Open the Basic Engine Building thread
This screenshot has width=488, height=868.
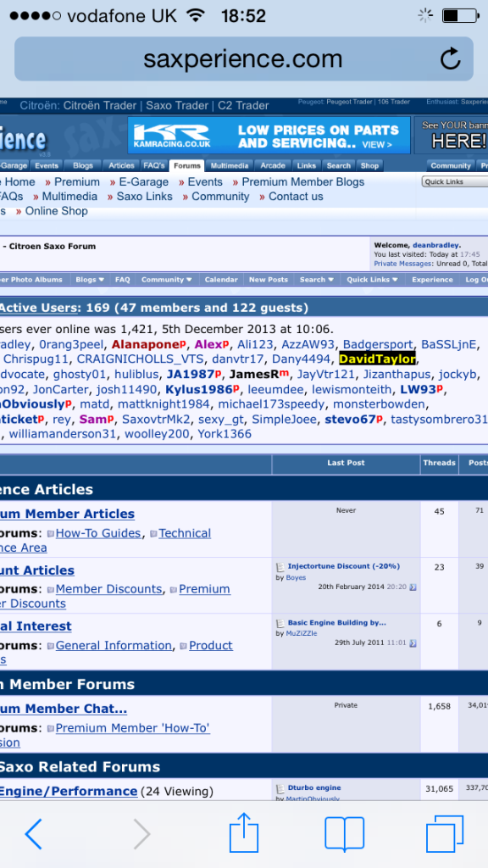coord(337,622)
